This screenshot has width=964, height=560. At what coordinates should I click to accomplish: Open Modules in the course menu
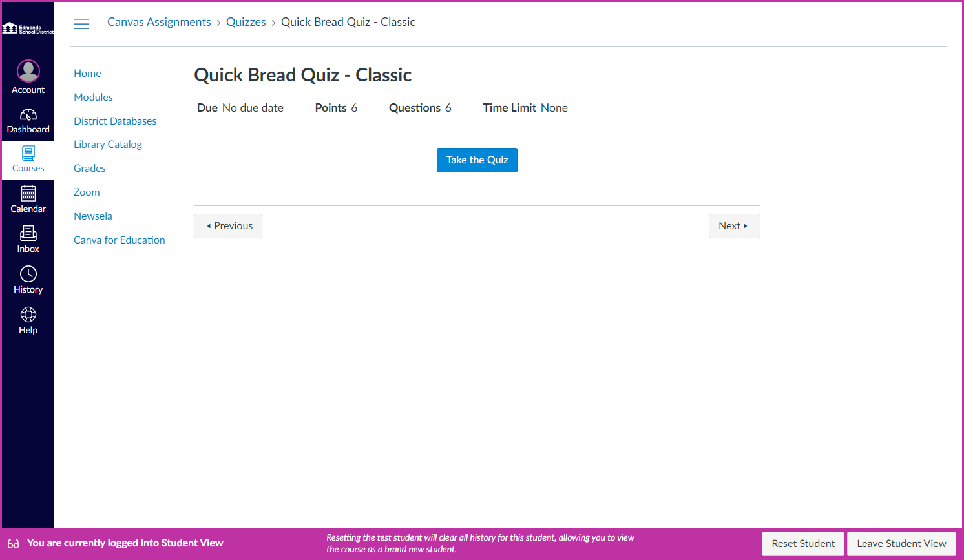click(93, 98)
